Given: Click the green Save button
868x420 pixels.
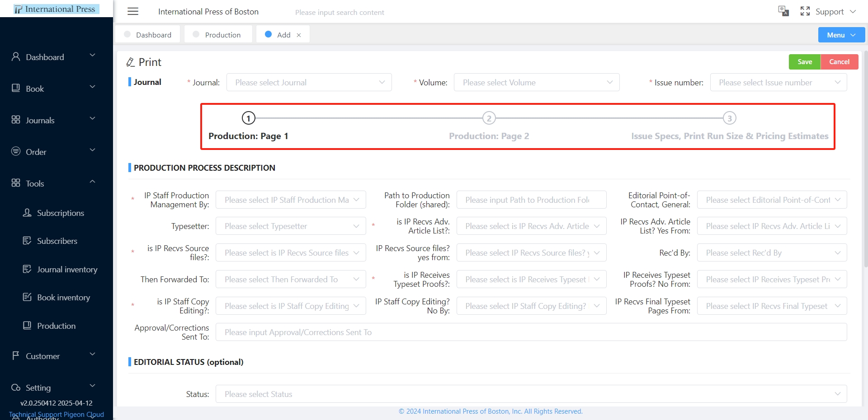Looking at the screenshot, I should (x=805, y=62).
